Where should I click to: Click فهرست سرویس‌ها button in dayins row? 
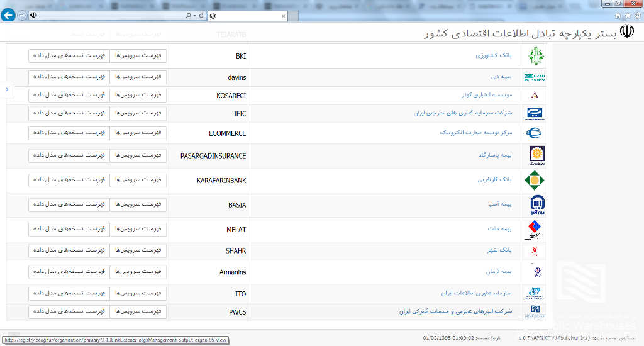point(138,77)
